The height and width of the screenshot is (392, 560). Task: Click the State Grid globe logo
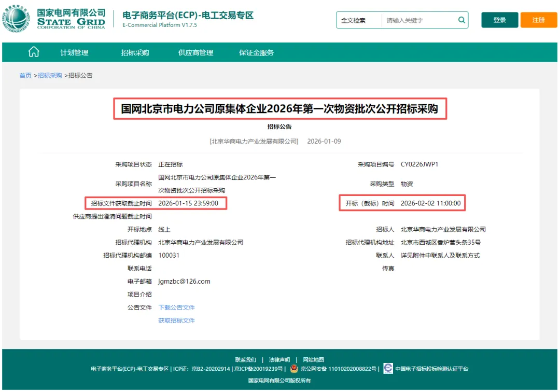pyautogui.click(x=16, y=19)
